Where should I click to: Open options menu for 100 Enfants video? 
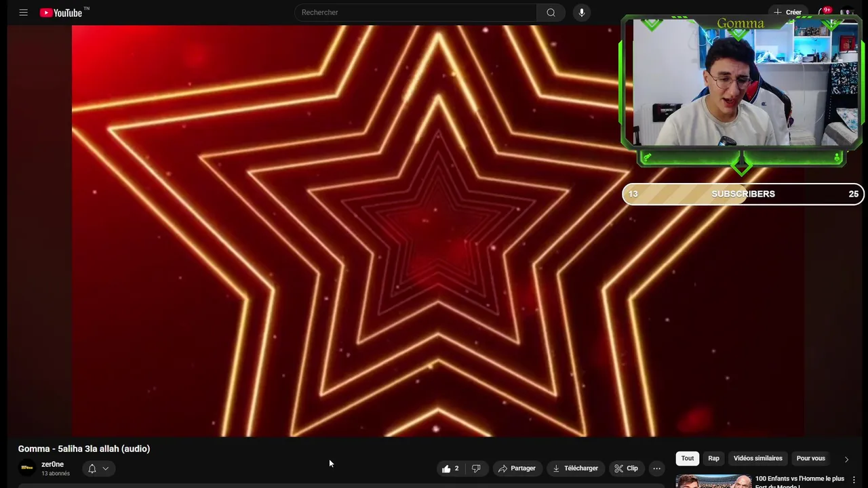click(x=854, y=480)
